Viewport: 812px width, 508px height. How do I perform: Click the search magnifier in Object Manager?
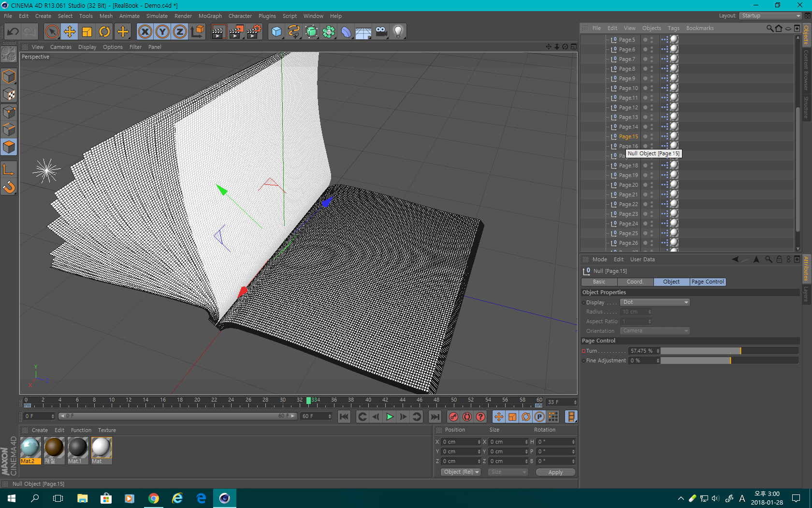click(x=769, y=28)
